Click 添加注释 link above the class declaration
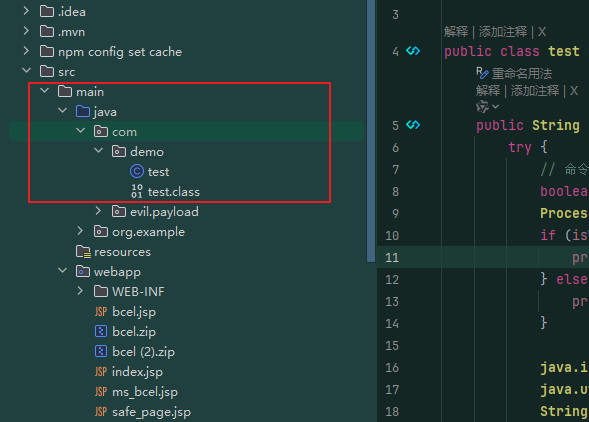Image resolution: width=589 pixels, height=422 pixels. (x=503, y=32)
